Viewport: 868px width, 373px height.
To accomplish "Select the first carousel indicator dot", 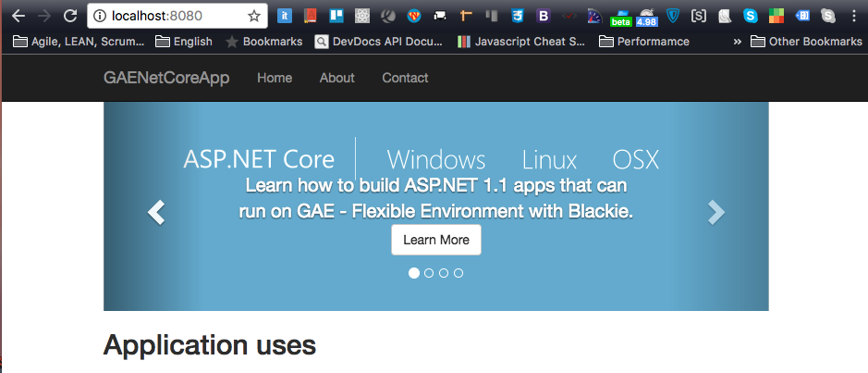I will 414,273.
